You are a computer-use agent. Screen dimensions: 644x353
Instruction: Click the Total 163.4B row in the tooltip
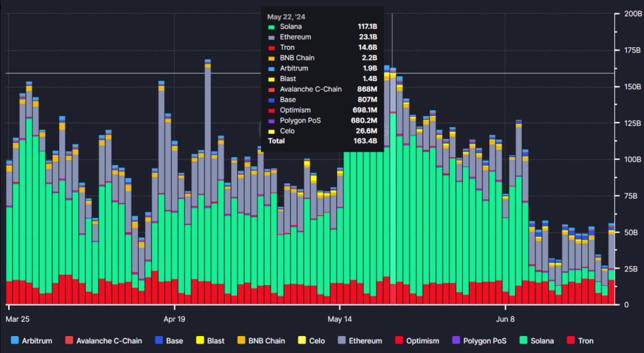pyautogui.click(x=322, y=141)
